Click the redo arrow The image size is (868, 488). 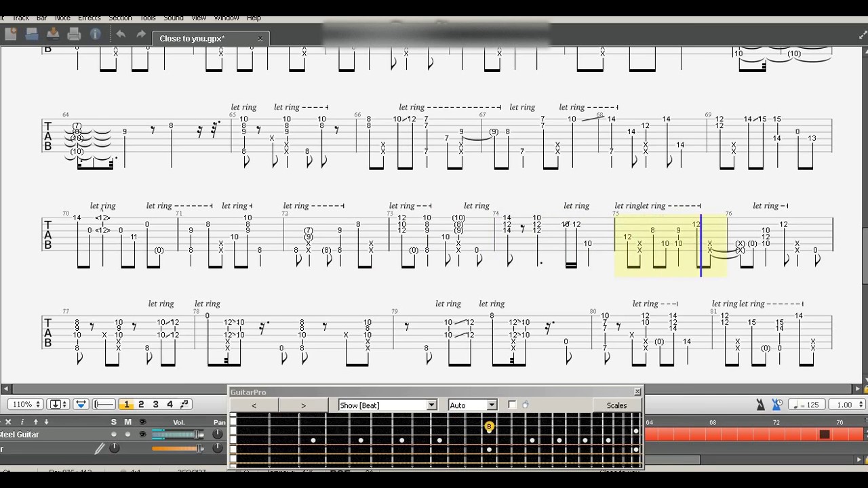pos(141,34)
